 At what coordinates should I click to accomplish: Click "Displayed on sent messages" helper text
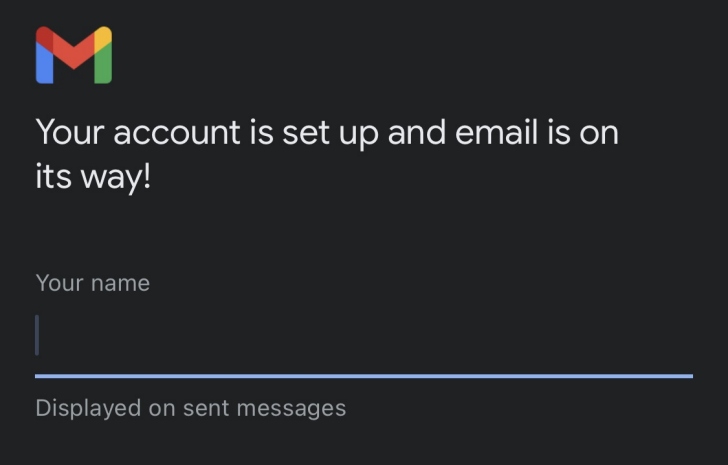190,408
